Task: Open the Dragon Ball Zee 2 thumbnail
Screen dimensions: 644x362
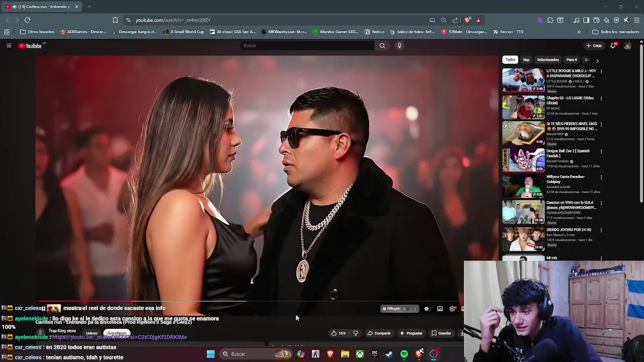Action: (523, 159)
